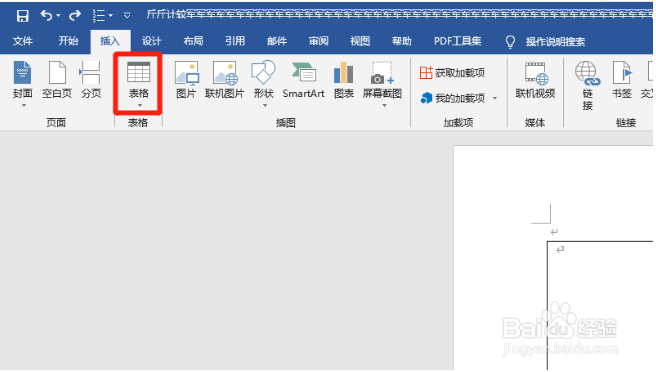Click the 操作说明搜索 search box
Image resolution: width=656 pixels, height=372 pixels.
pyautogui.click(x=555, y=41)
